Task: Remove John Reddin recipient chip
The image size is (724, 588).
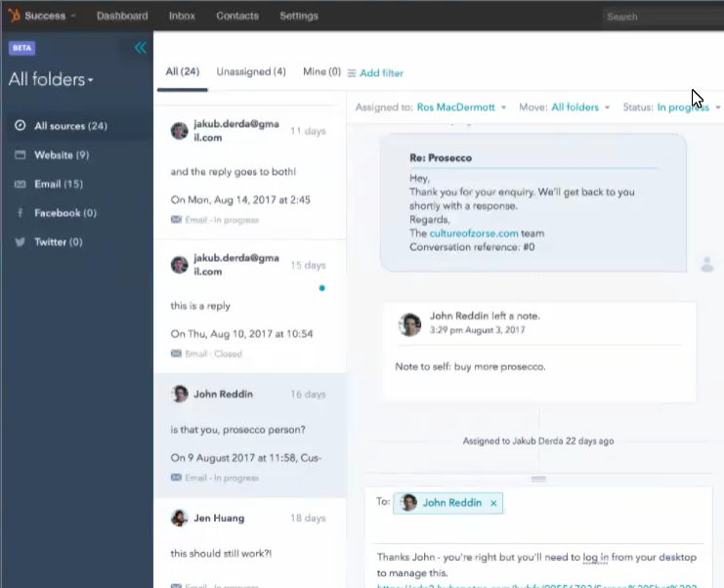Action: tap(493, 503)
